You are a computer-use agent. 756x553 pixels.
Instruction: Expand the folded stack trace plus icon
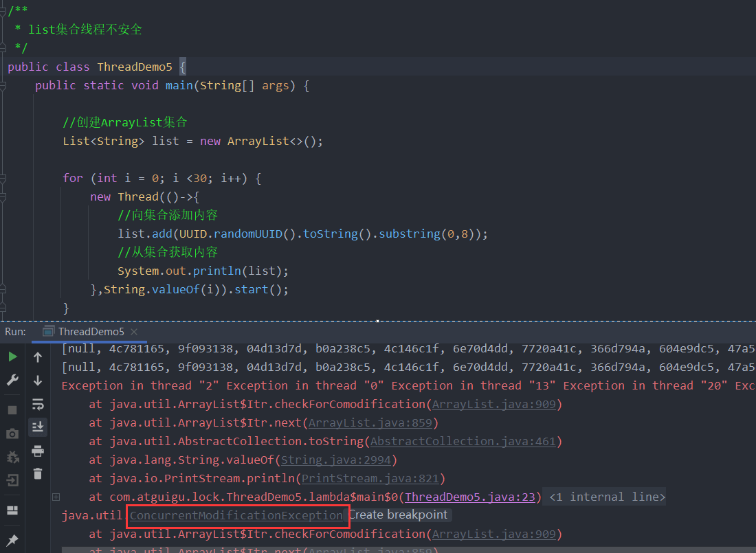coord(56,497)
